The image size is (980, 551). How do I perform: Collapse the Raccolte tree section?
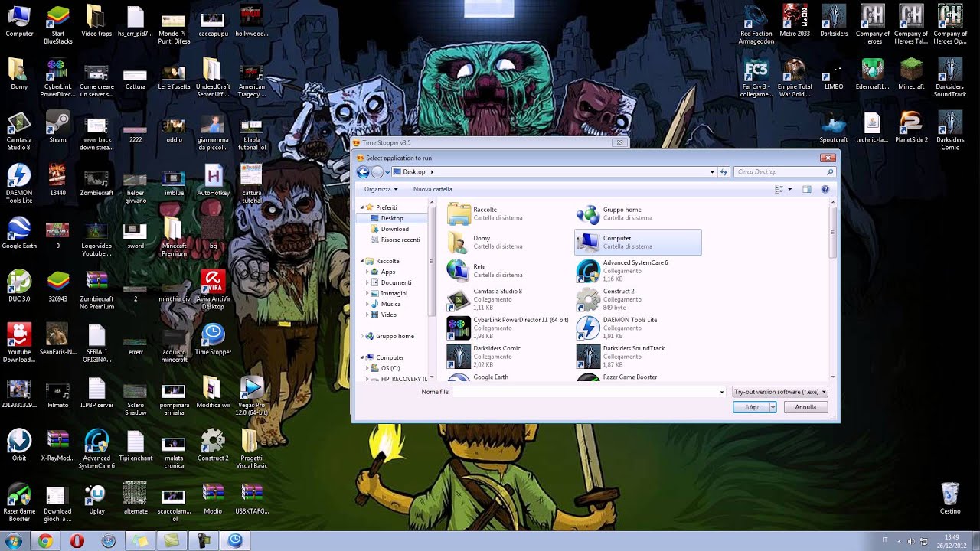(x=363, y=261)
